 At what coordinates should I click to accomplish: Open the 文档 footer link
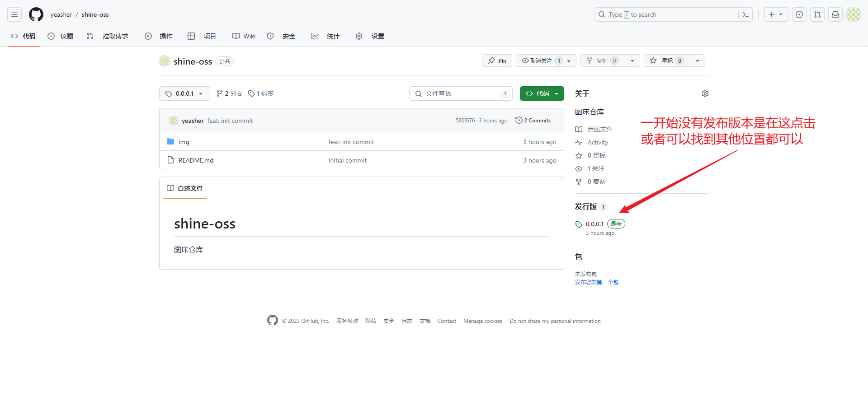(425, 321)
